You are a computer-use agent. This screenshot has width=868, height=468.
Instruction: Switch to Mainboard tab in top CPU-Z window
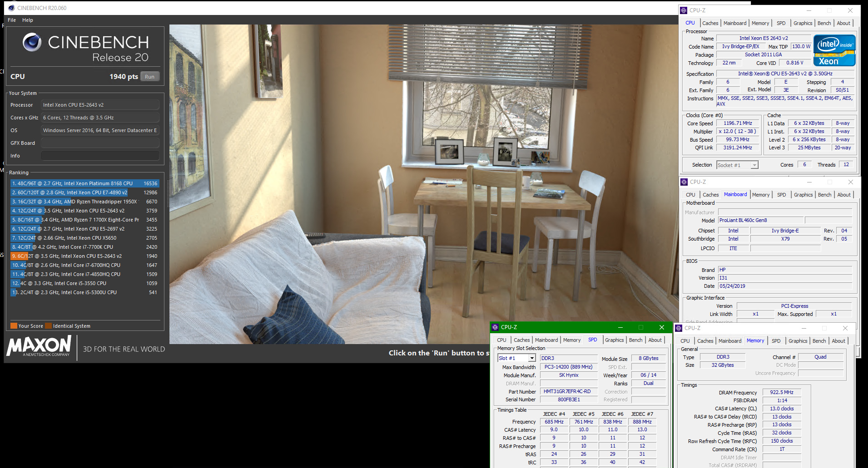coord(735,23)
